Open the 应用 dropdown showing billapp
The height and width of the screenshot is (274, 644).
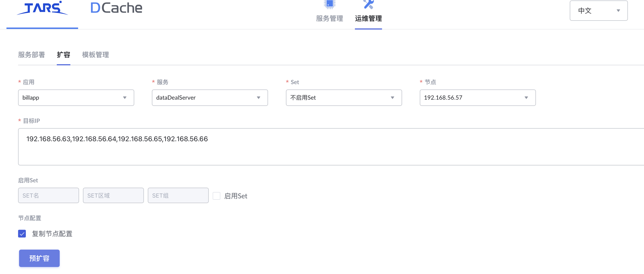76,97
